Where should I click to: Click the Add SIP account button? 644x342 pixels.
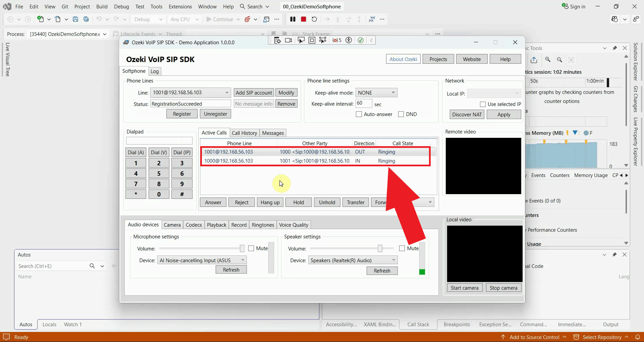[254, 93]
